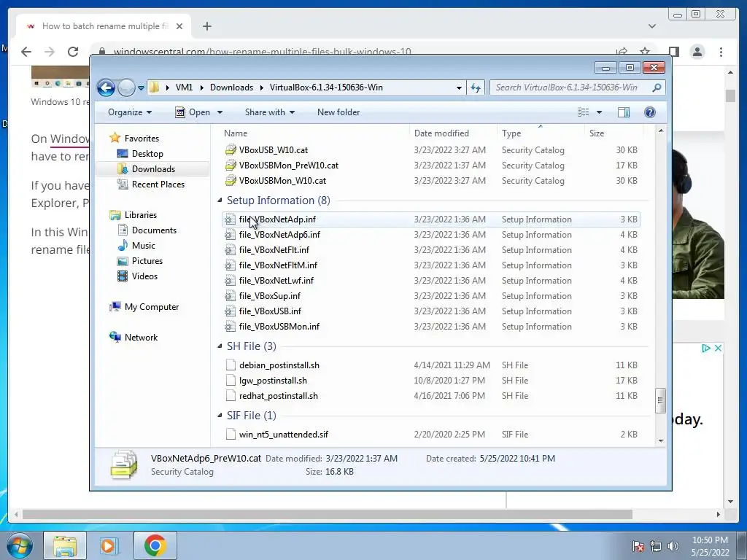Close the How to batch rename tab
Viewport: 747px width, 560px height.
[179, 26]
